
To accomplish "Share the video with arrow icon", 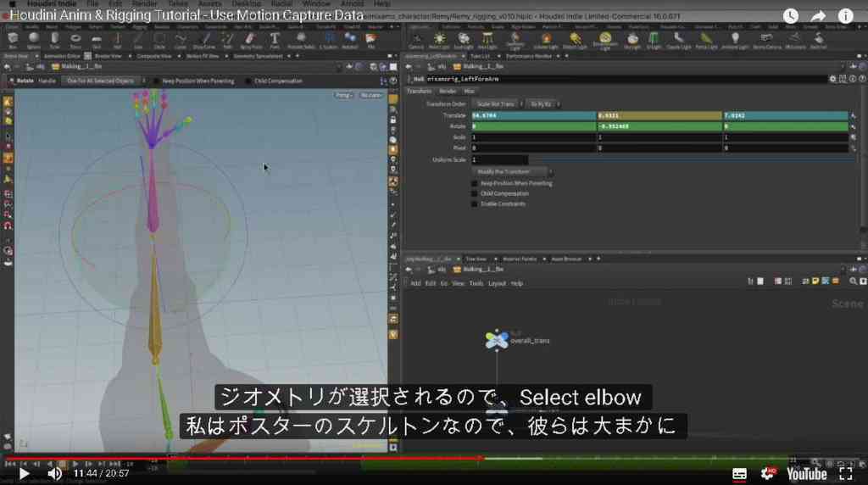I will point(818,16).
